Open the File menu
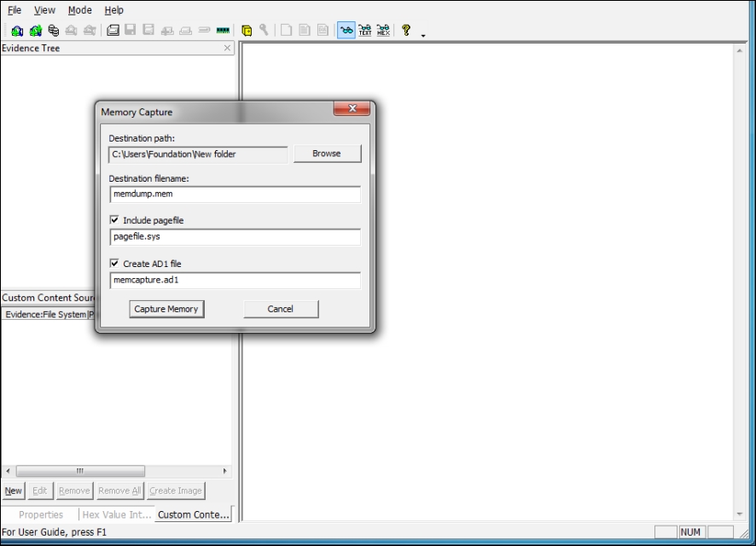 [x=15, y=10]
